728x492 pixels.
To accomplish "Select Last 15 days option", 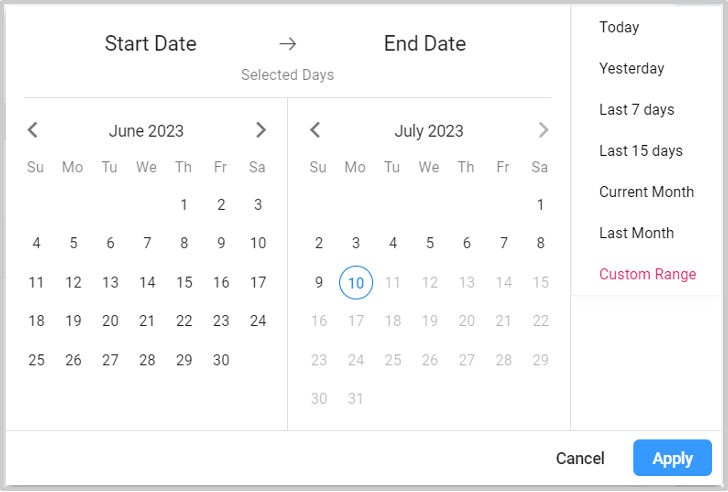I will [640, 151].
